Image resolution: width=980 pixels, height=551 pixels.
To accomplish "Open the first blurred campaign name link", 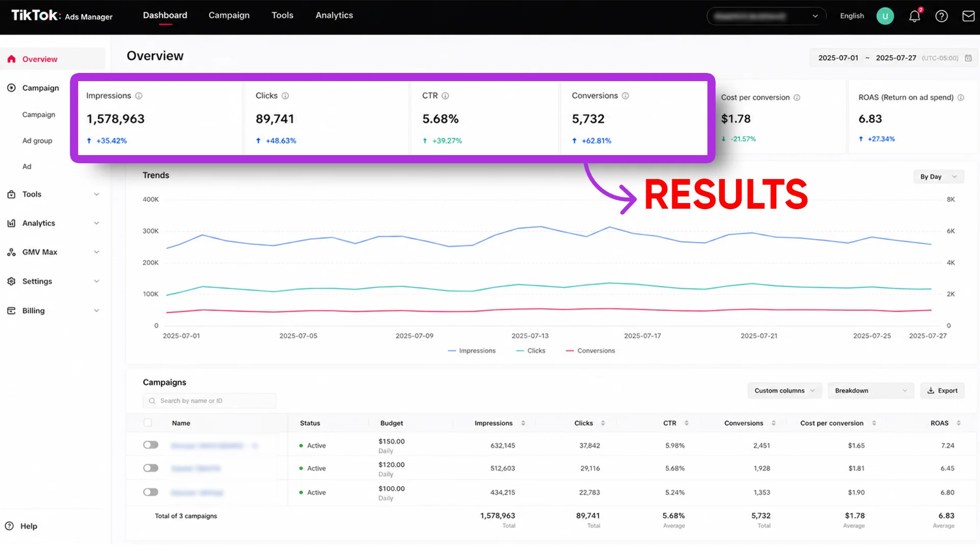I will [x=207, y=445].
